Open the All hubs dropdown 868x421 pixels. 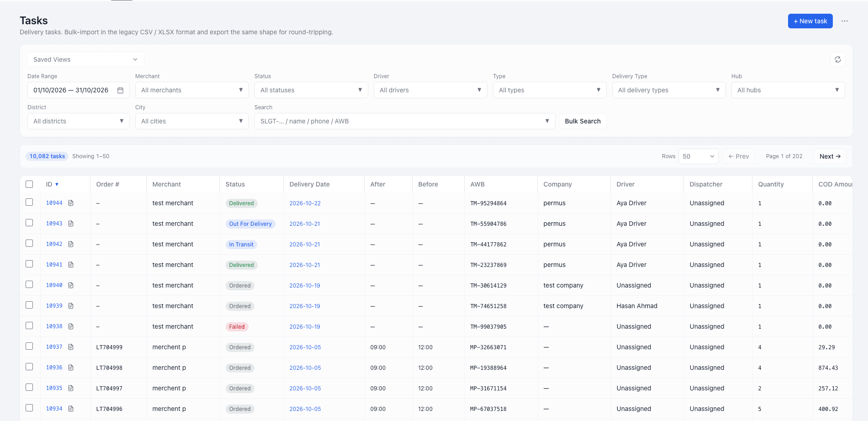[788, 90]
